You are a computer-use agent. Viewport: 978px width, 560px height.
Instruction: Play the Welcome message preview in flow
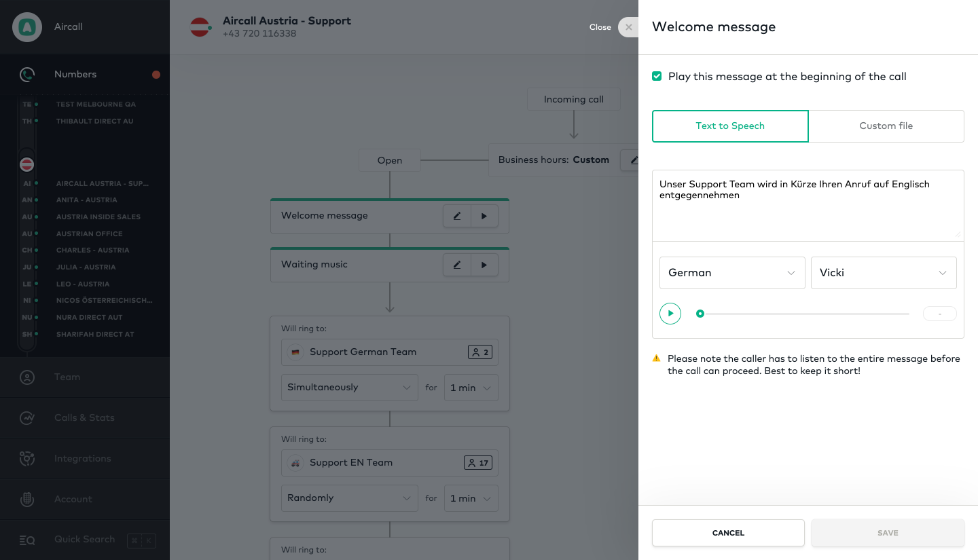pos(484,216)
